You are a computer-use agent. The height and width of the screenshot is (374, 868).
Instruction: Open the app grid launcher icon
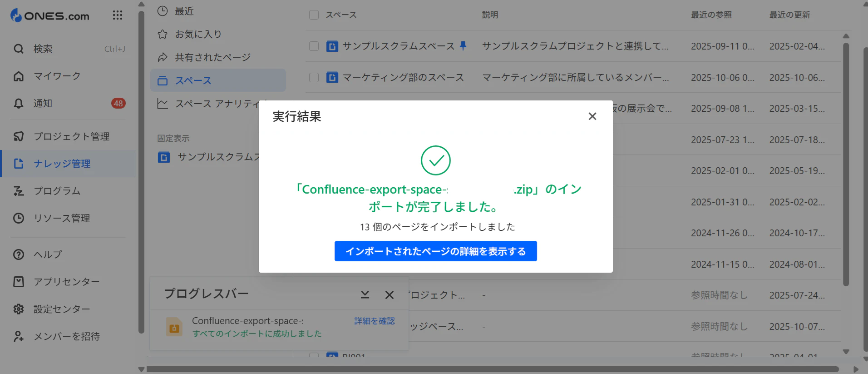click(x=118, y=15)
